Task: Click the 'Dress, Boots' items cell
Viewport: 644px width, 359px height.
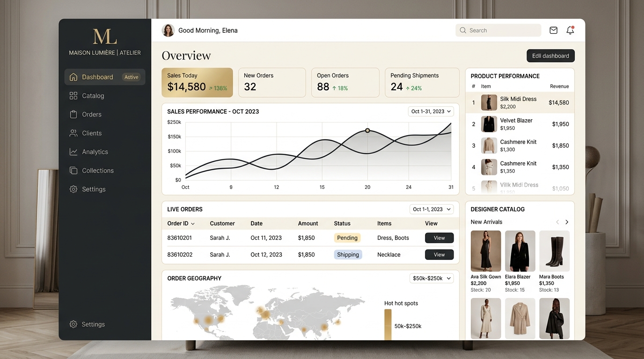Action: pyautogui.click(x=393, y=238)
